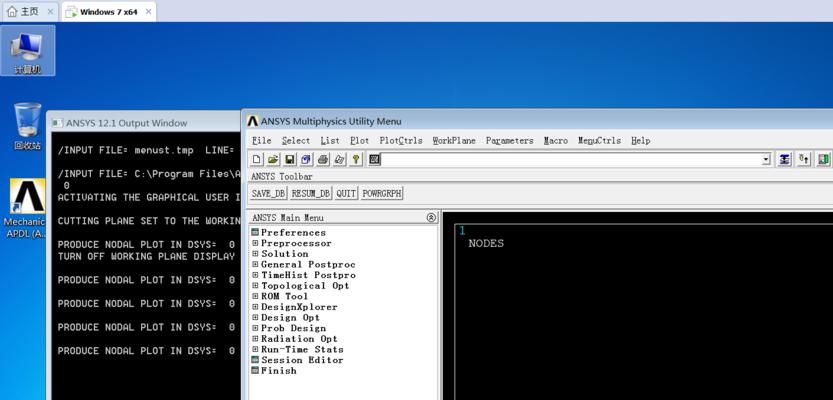Click the POWRGRPH toolbar button
Image resolution: width=833 pixels, height=400 pixels.
(381, 194)
